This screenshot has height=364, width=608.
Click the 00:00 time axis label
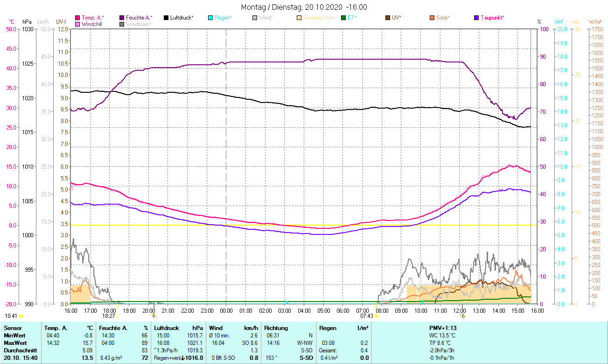226,310
